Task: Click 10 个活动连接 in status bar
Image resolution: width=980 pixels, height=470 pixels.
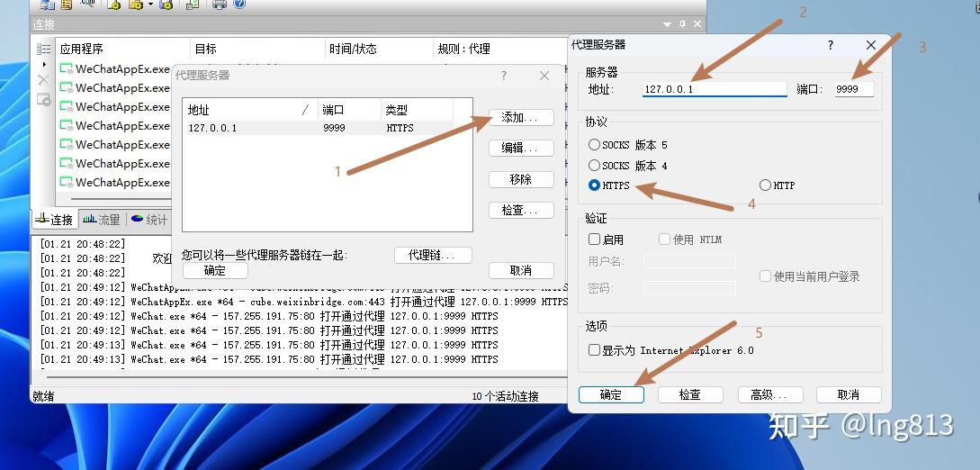Action: [x=506, y=396]
